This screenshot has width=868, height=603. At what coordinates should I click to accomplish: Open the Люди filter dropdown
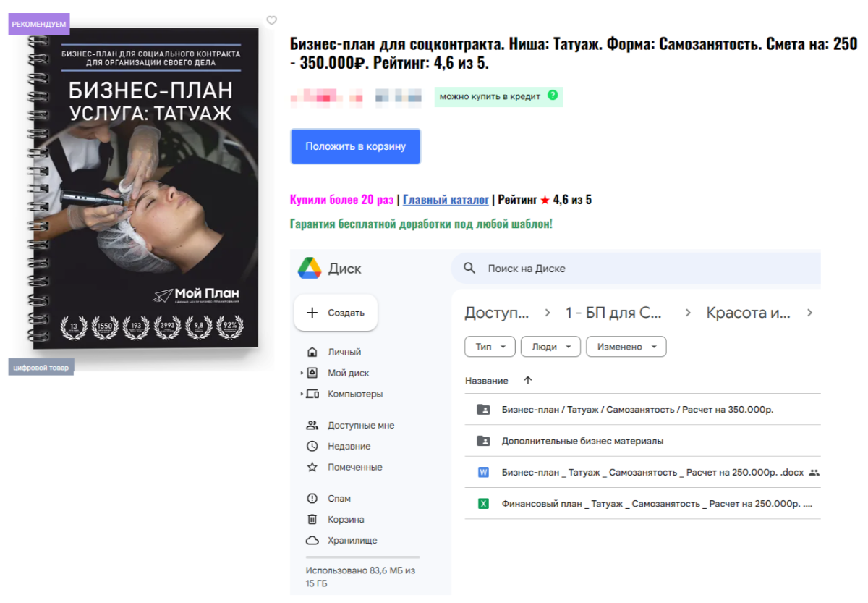(550, 347)
